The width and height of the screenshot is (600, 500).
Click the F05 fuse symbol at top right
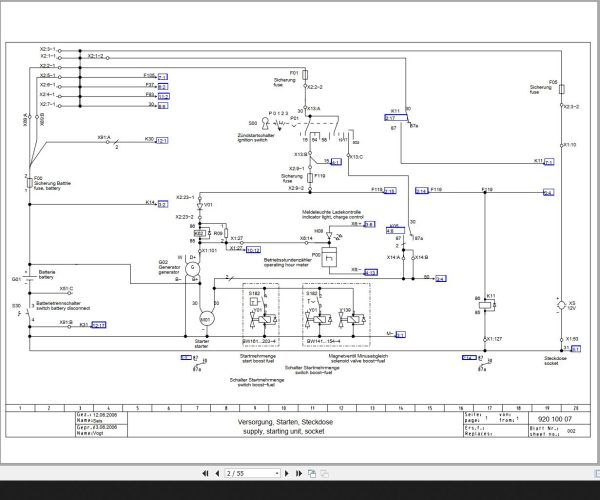pyautogui.click(x=561, y=89)
